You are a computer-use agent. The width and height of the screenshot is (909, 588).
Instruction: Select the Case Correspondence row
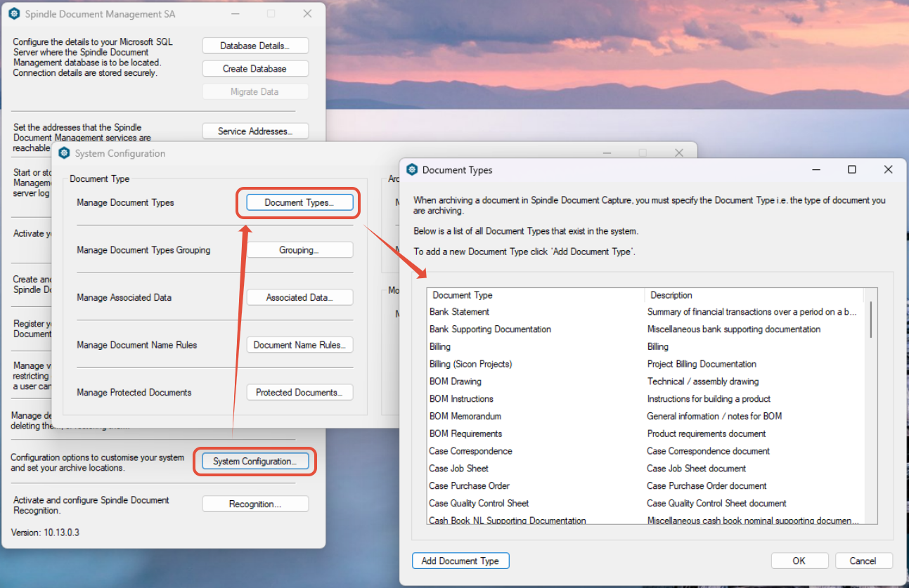click(x=646, y=451)
